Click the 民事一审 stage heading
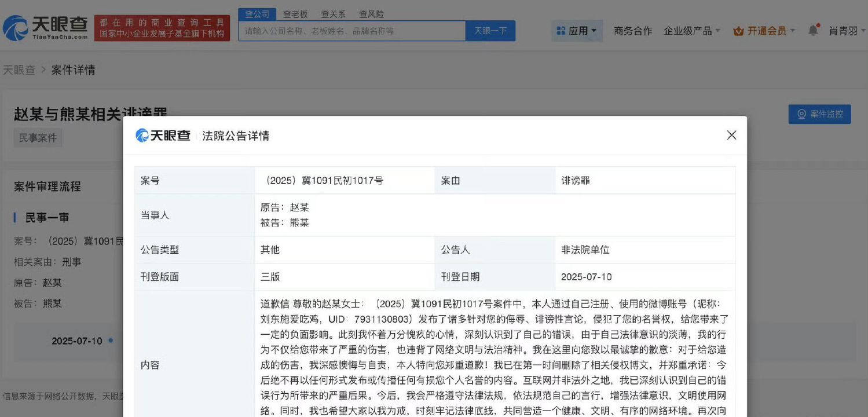Image resolution: width=868 pixels, height=417 pixels. pyautogui.click(x=47, y=217)
